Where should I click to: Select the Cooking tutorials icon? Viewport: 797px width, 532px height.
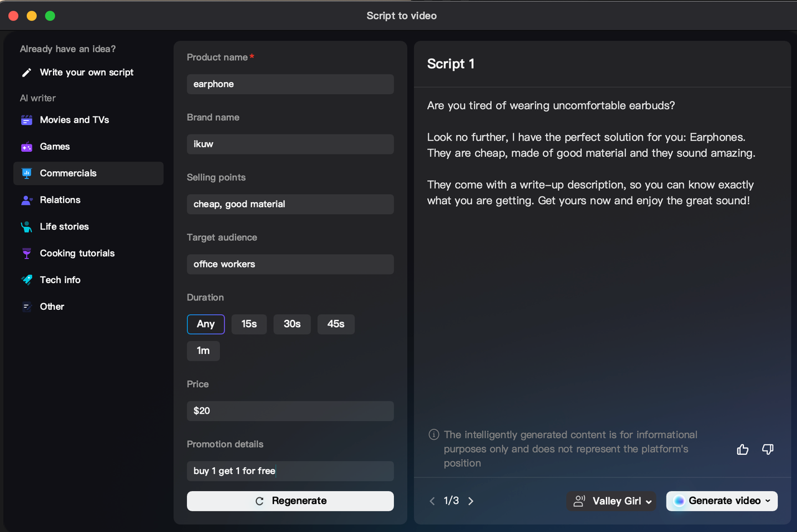pyautogui.click(x=27, y=253)
